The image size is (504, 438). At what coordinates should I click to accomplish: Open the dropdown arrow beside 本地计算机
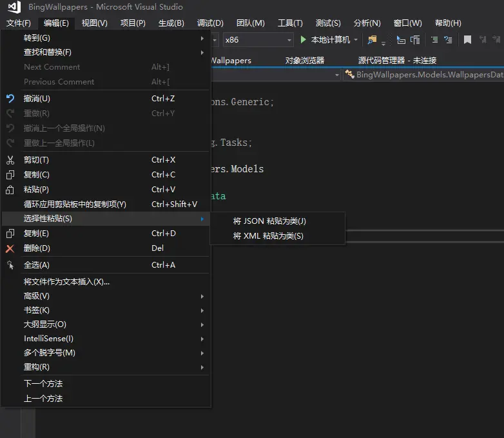pyautogui.click(x=356, y=40)
